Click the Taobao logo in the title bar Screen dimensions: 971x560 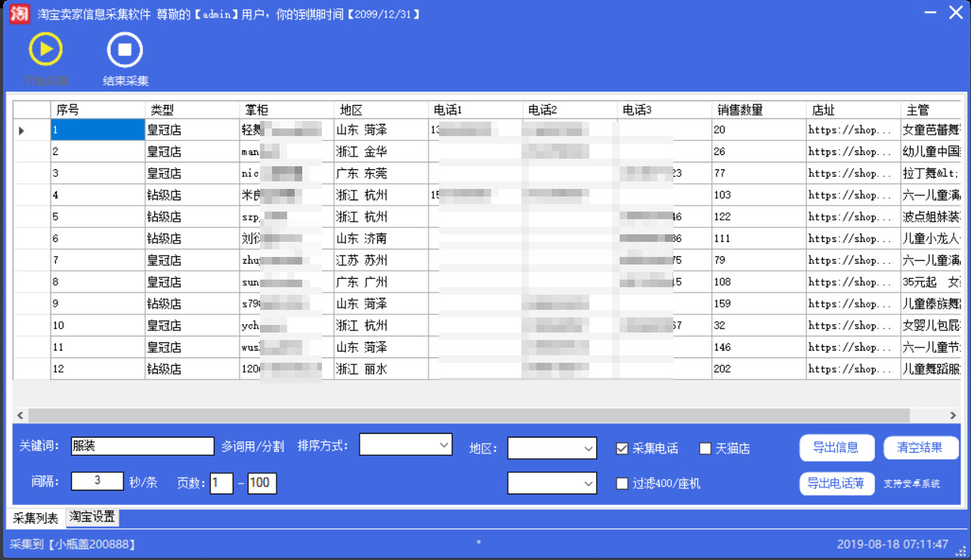[18, 14]
